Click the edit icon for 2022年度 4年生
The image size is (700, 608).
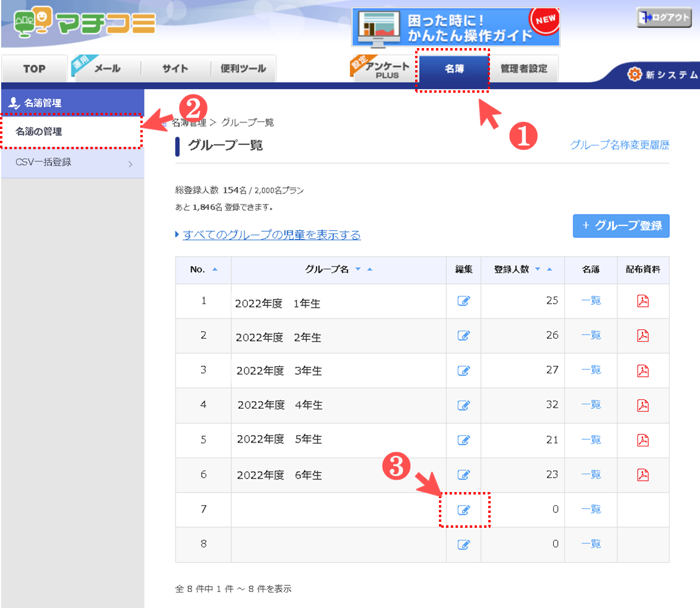[x=463, y=405]
